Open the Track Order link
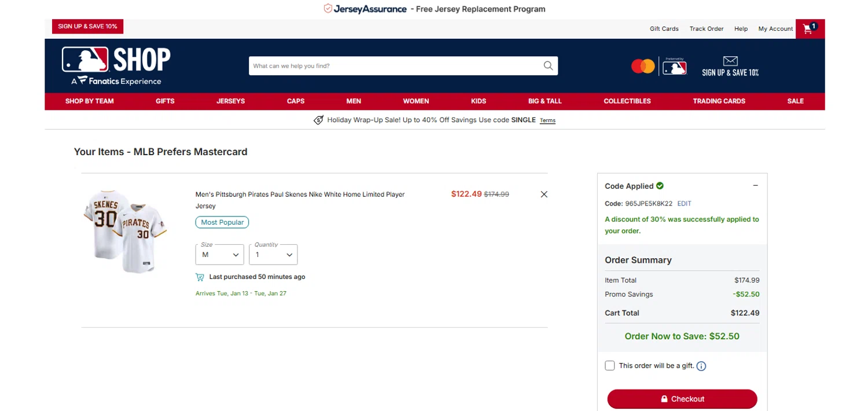 (707, 29)
